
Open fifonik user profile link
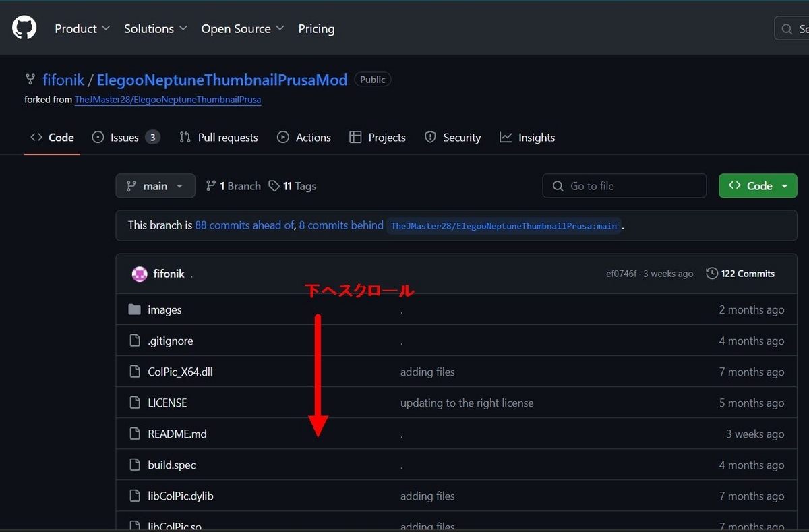click(63, 80)
